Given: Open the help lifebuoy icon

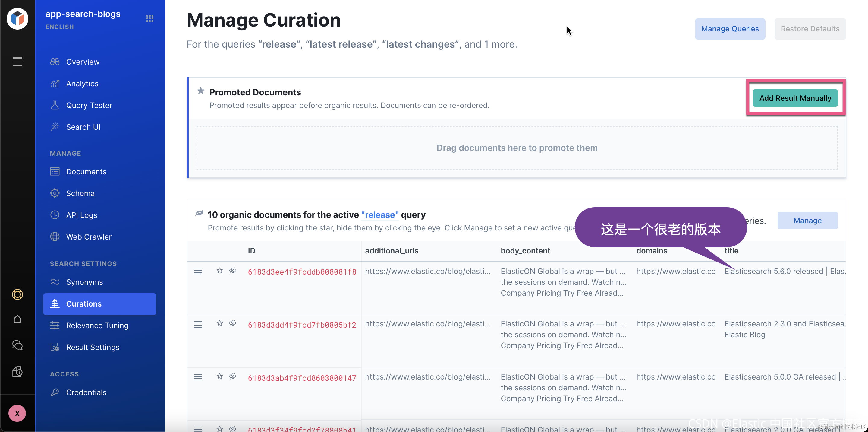Looking at the screenshot, I should coord(17,294).
